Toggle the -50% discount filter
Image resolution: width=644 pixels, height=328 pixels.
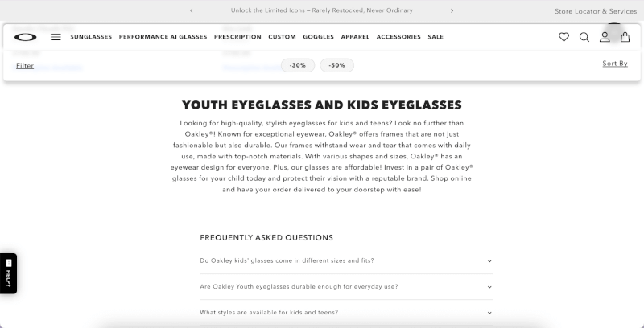click(x=336, y=65)
